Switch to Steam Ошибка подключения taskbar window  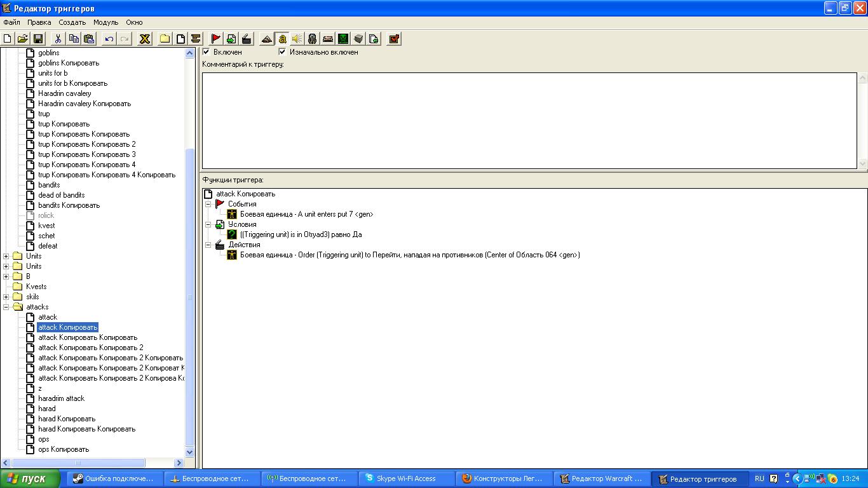[x=115, y=478]
